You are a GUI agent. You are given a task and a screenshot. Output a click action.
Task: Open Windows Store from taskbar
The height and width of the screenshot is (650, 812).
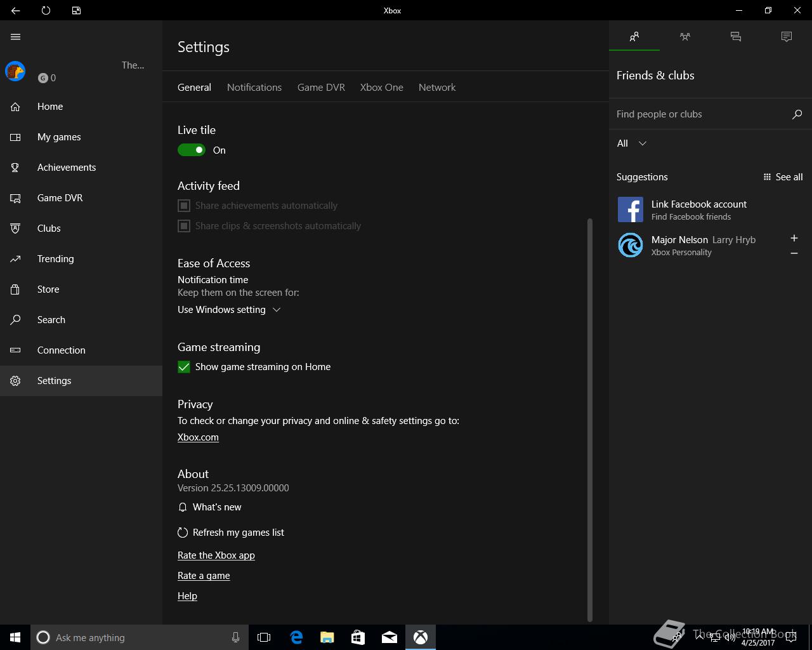(x=358, y=637)
